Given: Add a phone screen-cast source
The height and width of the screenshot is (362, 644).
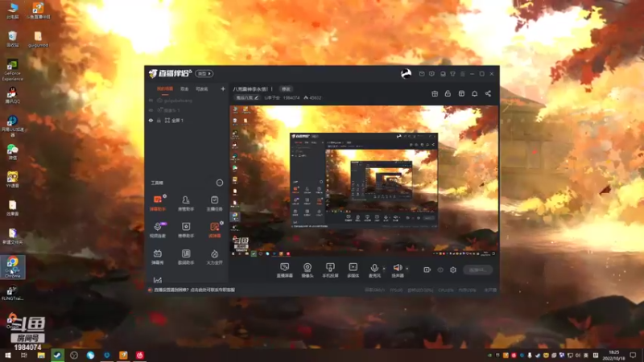Looking at the screenshot, I should click(330, 270).
